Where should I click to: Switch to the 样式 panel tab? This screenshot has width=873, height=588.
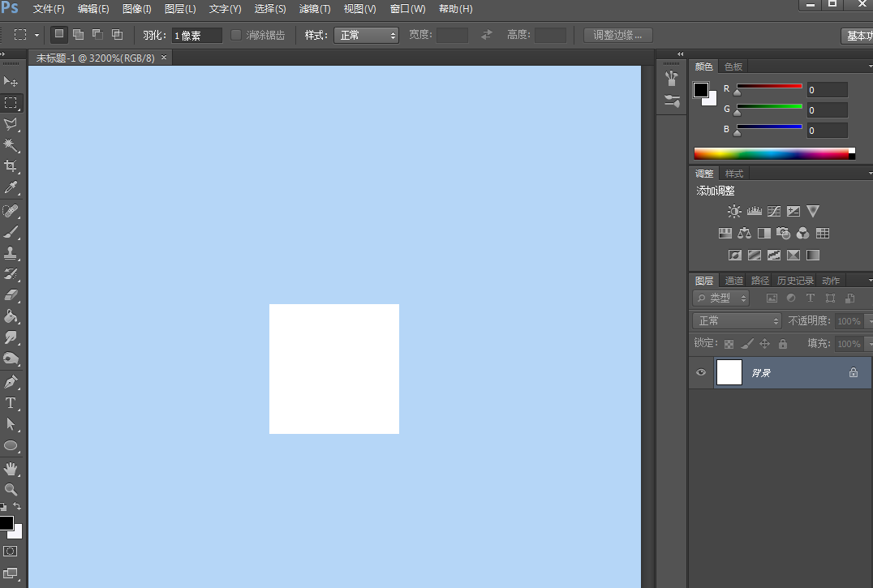[x=733, y=174]
